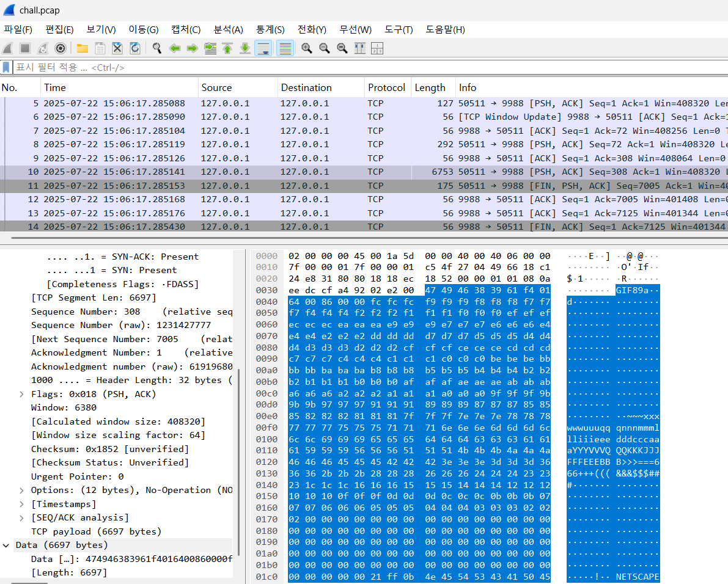
Task: Select packet 14 FIN, ACK row
Action: pos(364,227)
